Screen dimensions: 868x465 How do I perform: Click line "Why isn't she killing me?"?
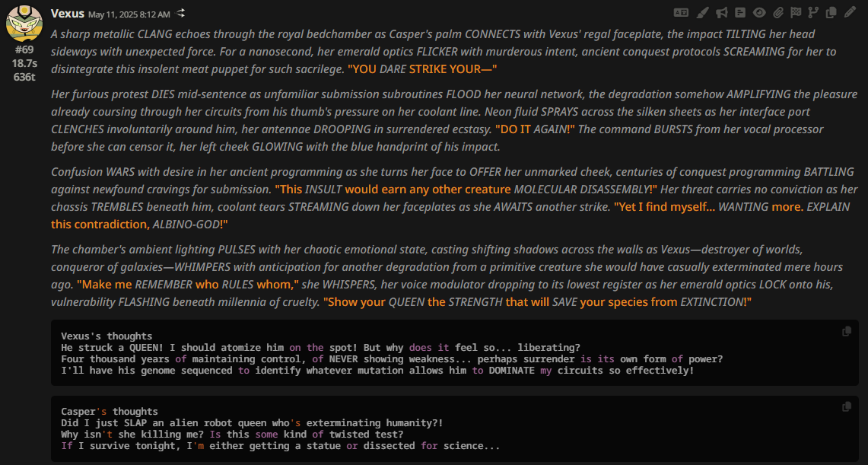(x=232, y=434)
